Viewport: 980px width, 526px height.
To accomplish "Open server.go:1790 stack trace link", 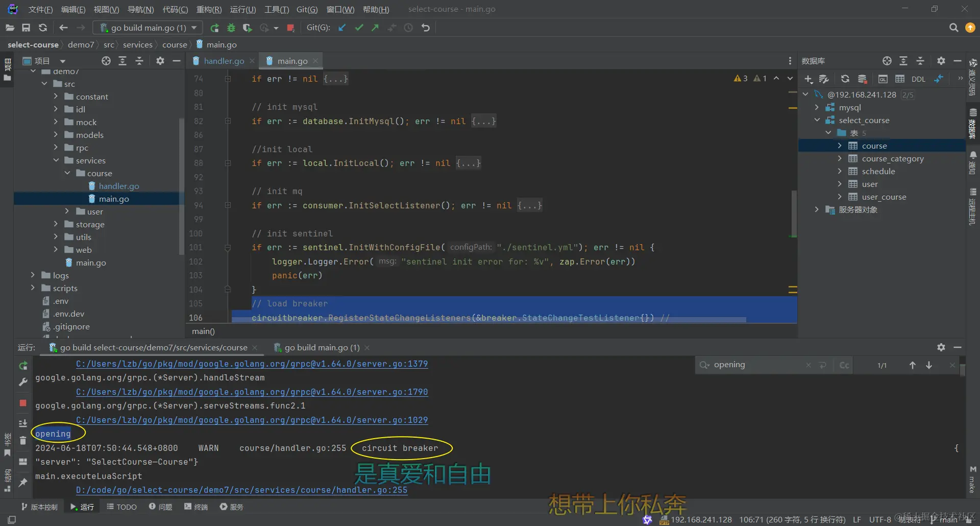I will click(x=252, y=392).
